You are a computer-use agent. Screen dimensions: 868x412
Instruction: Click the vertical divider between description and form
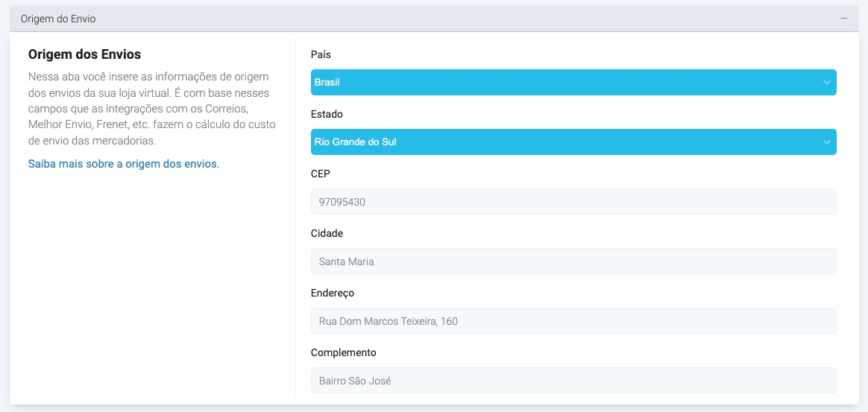(296, 224)
